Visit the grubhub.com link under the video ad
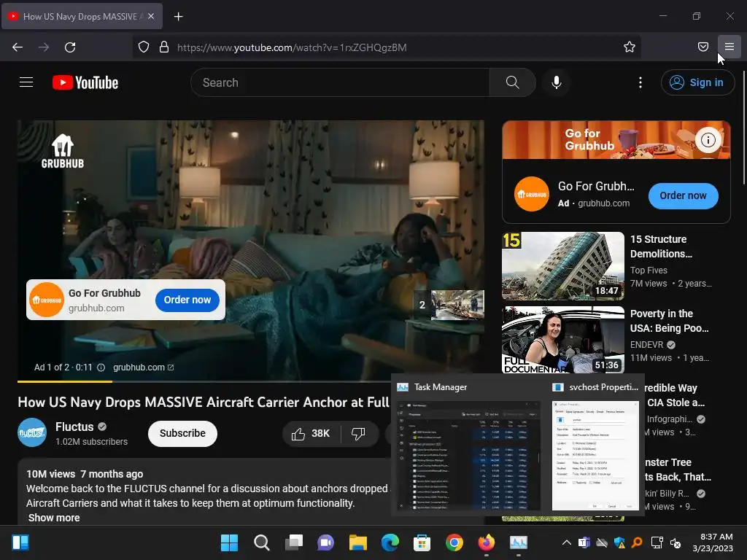 point(143,367)
